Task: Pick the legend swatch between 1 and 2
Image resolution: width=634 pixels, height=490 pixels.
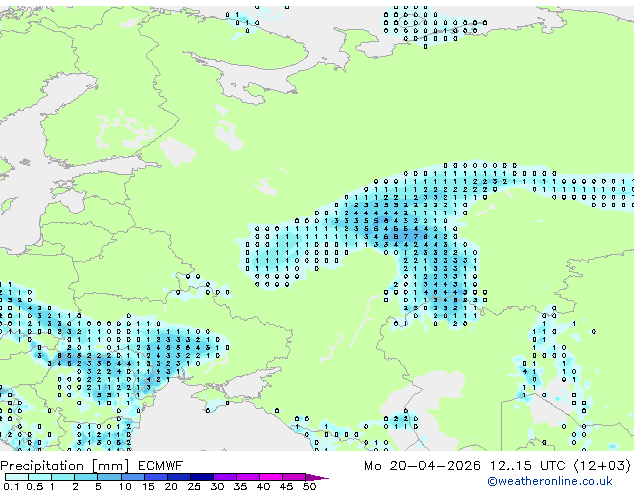Action: 63,477
